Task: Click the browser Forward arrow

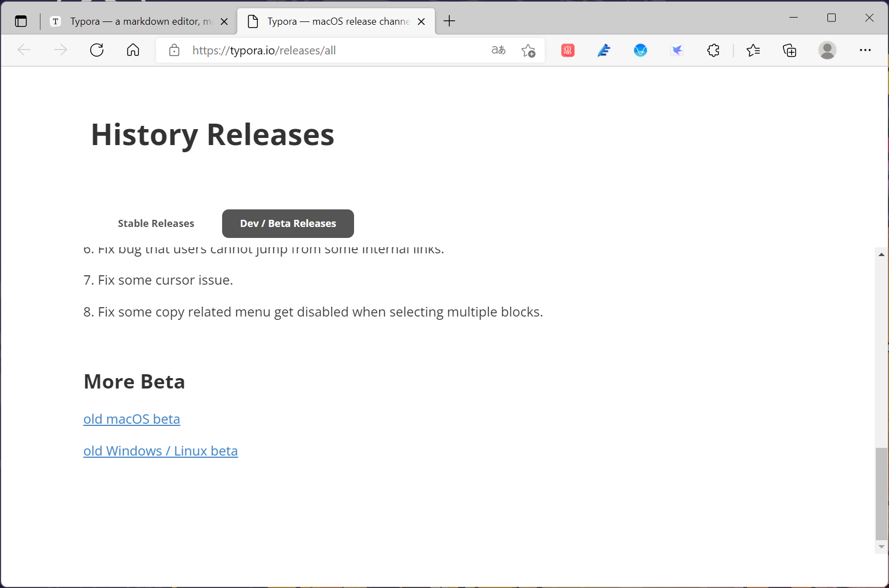Action: pyautogui.click(x=60, y=51)
